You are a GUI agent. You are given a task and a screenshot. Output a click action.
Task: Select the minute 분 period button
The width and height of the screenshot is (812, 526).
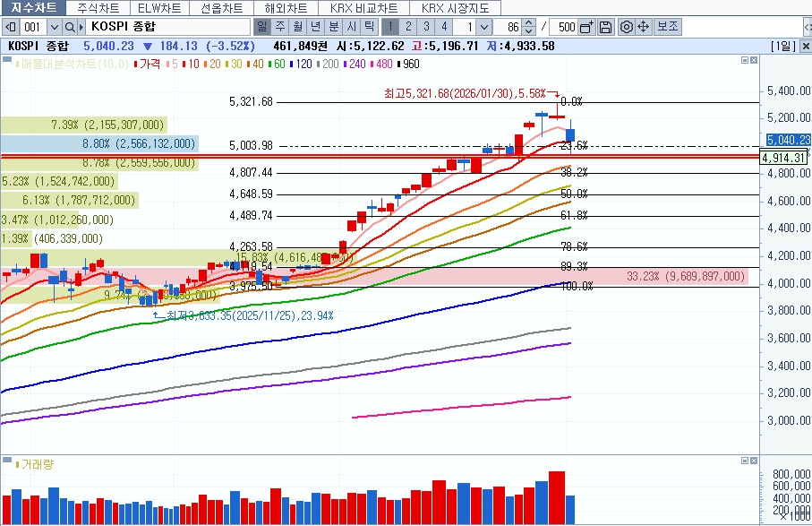[x=333, y=27]
